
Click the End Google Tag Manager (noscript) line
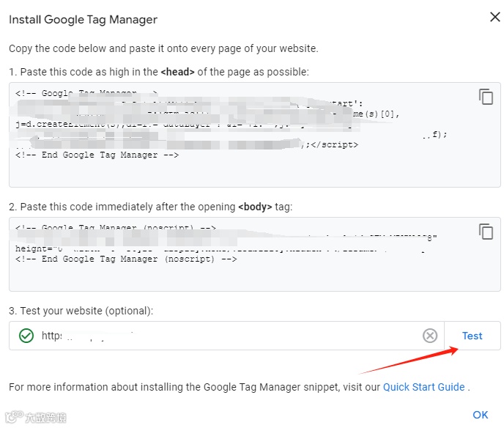pyautogui.click(x=126, y=259)
